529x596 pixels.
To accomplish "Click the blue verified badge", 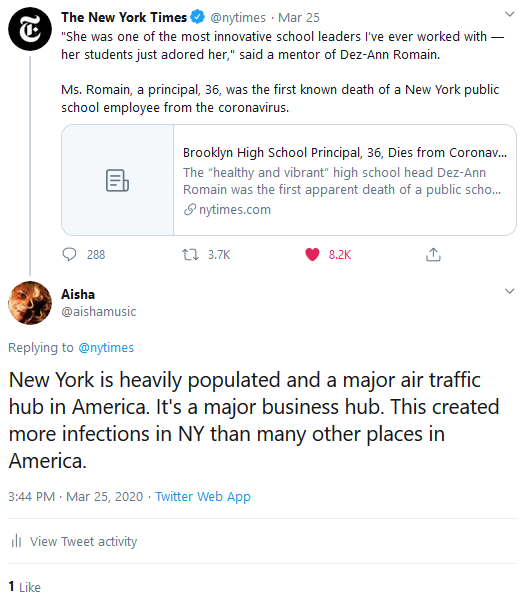I will coord(198,17).
